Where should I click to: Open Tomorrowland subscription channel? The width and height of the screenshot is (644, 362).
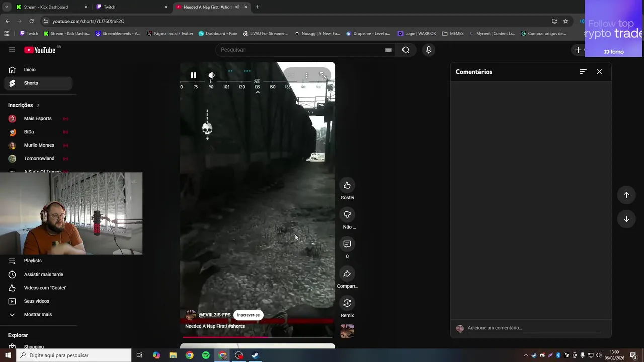(x=38, y=158)
